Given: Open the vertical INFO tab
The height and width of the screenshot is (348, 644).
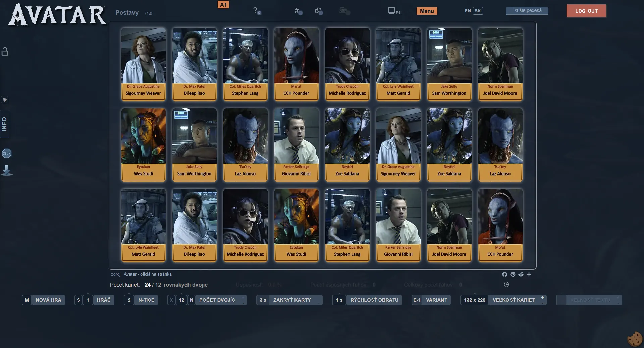Looking at the screenshot, I should pyautogui.click(x=5, y=124).
